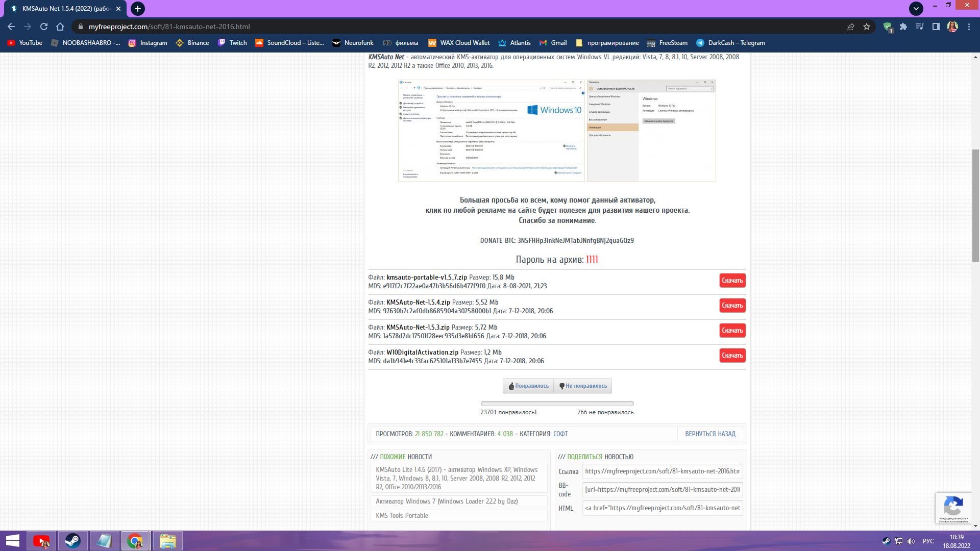Click the browser home icon
The height and width of the screenshot is (551, 980).
(60, 27)
